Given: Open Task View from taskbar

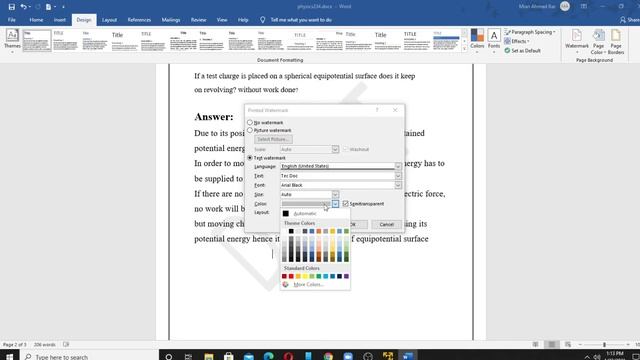Looking at the screenshot, I should coord(188,356).
